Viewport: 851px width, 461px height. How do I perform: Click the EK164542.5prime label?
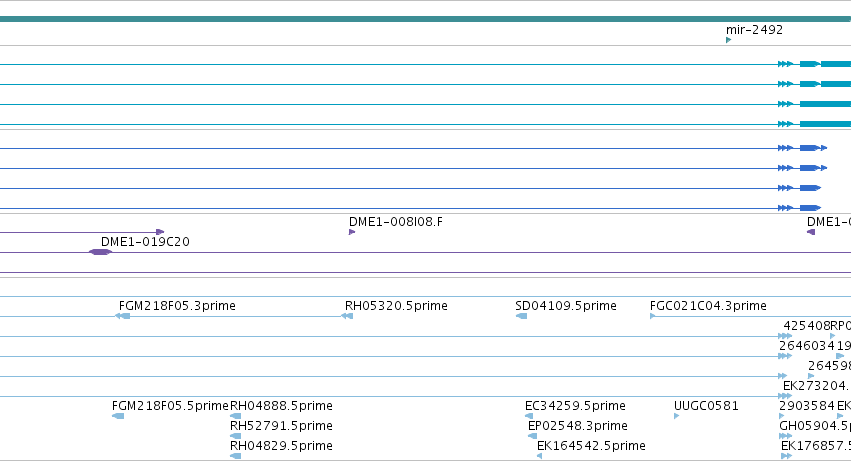591,446
